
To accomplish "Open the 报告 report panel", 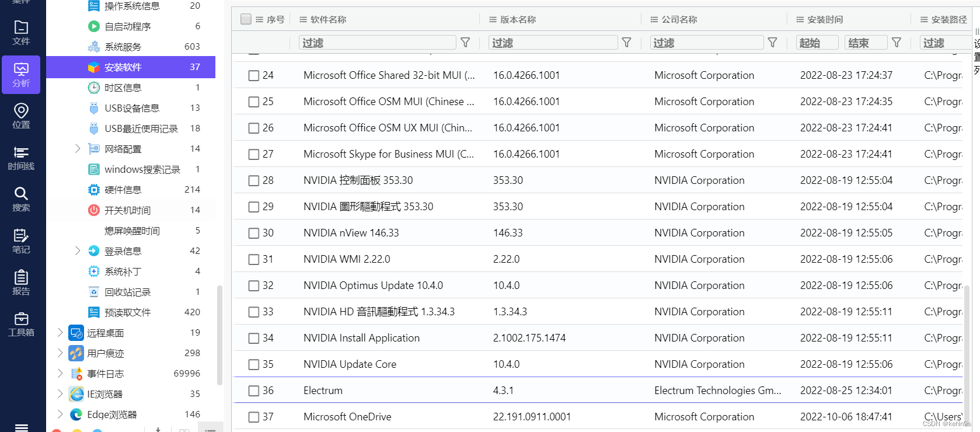I will coord(21,283).
